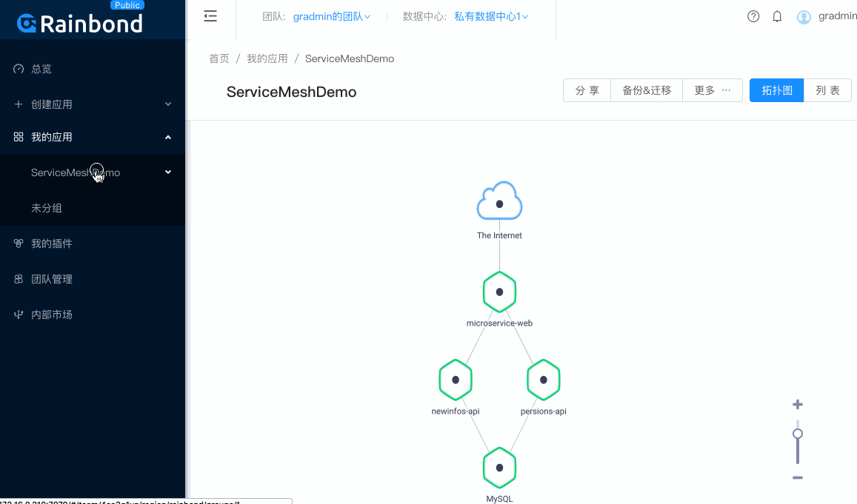Click the zoom-in plus icon on topology
This screenshot has width=857, height=504.
click(797, 404)
